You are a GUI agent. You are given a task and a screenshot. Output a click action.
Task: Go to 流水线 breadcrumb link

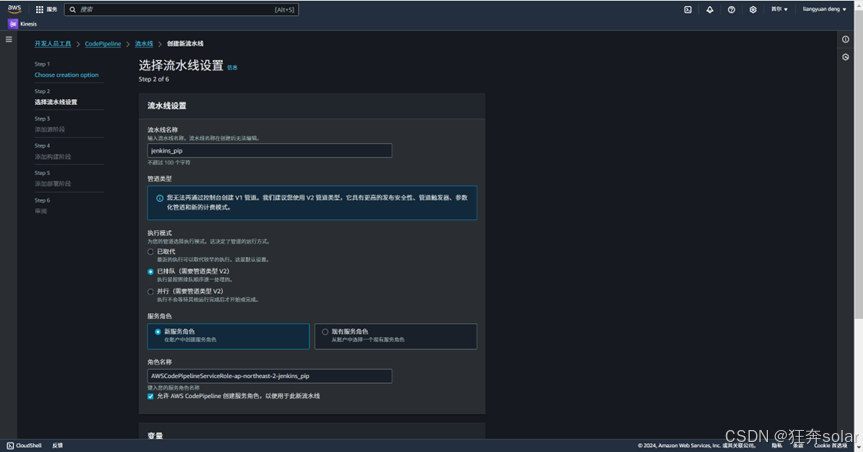click(x=144, y=43)
